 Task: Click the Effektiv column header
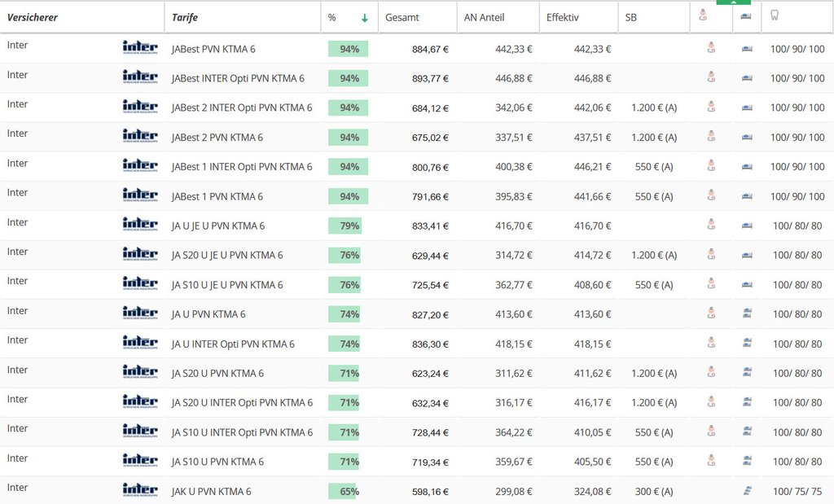563,17
